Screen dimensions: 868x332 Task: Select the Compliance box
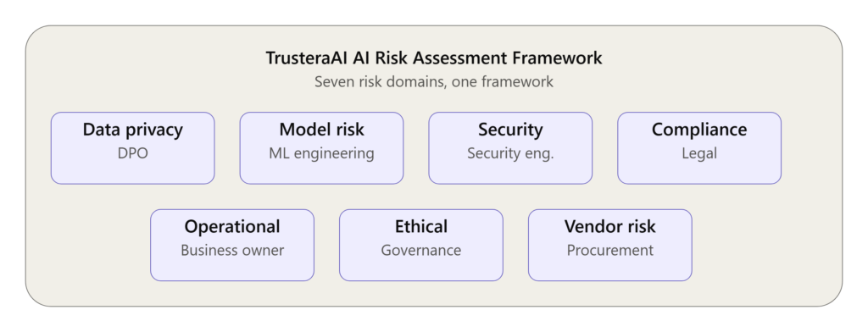tap(699, 147)
